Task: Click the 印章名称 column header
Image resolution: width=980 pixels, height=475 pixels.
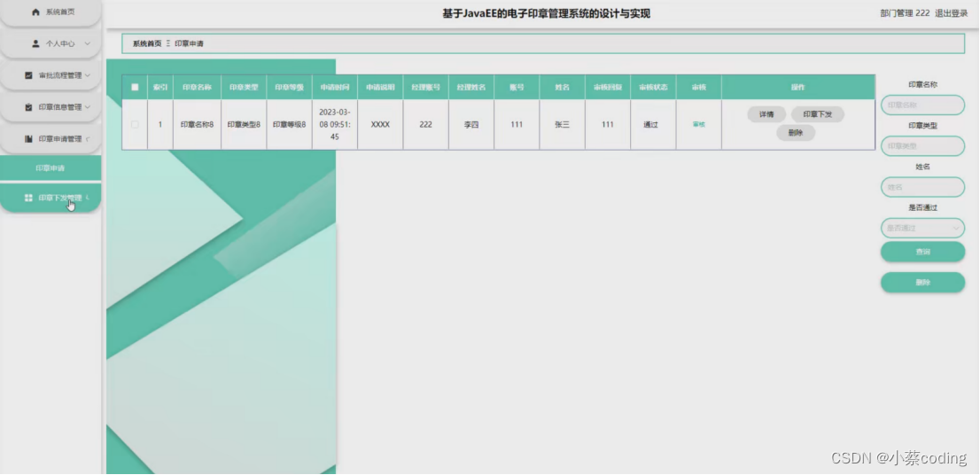Action: pos(197,88)
